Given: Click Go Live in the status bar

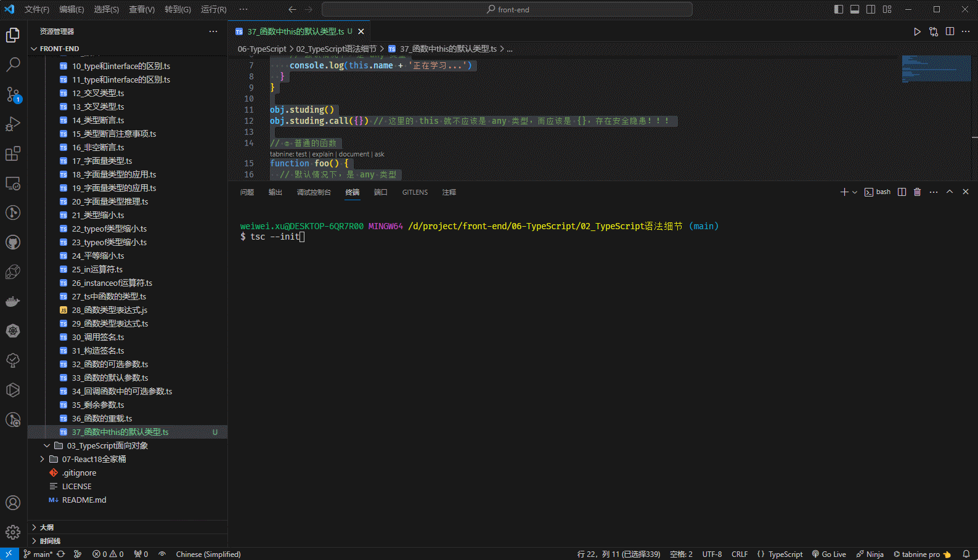Looking at the screenshot, I should (829, 554).
